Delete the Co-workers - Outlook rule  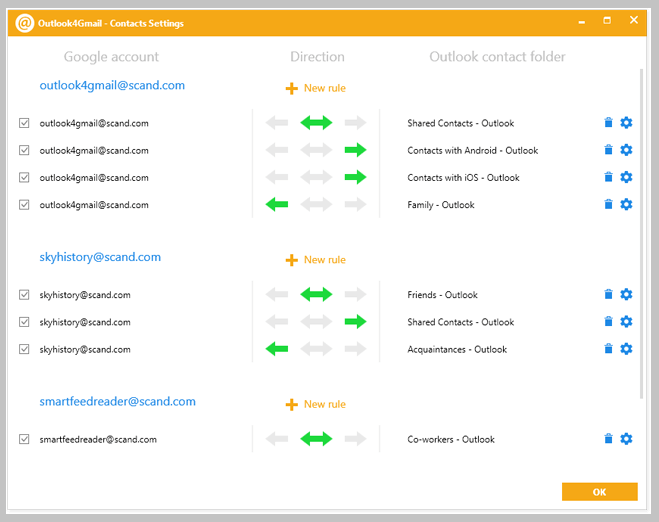coord(608,439)
